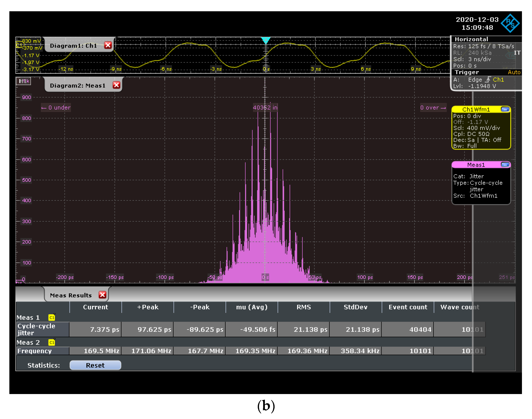Viewport: 532px width, 419px height.
Task: Click the Meas1 pink header label
Action: pos(476,165)
